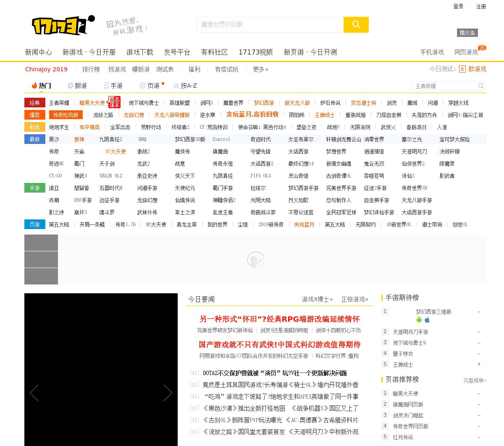Click the 17173 site logo
Image resolution: width=504 pixels, height=446 pixels.
pyautogui.click(x=63, y=26)
